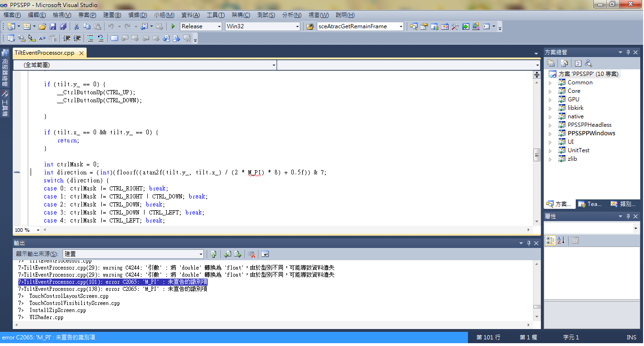This screenshot has width=644, height=346.
Task: Save the current file with the disk icon
Action: (x=53, y=26)
